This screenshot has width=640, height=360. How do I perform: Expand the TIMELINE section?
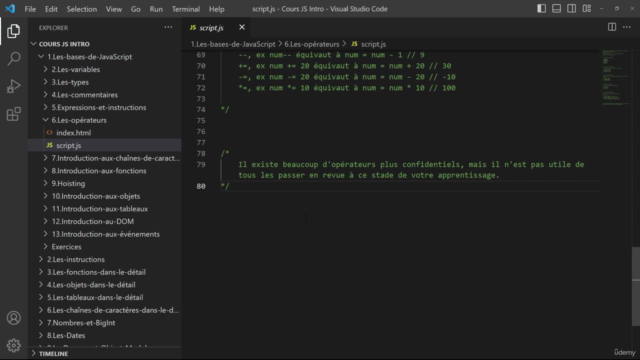[x=105, y=353]
